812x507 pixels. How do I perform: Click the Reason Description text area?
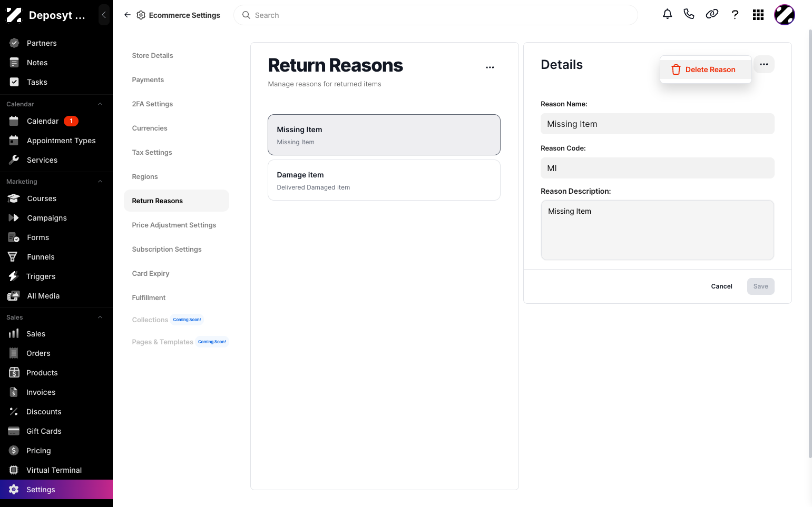click(658, 230)
